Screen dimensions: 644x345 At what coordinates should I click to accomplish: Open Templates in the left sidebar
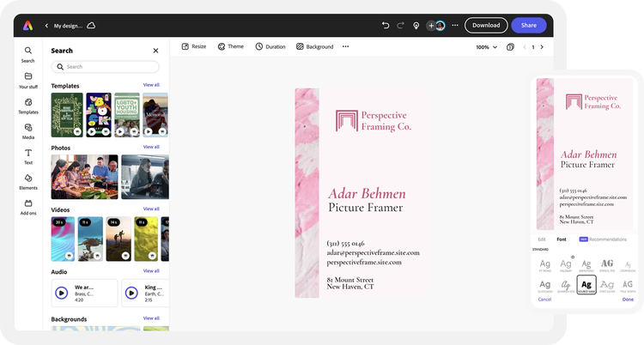pos(28,106)
